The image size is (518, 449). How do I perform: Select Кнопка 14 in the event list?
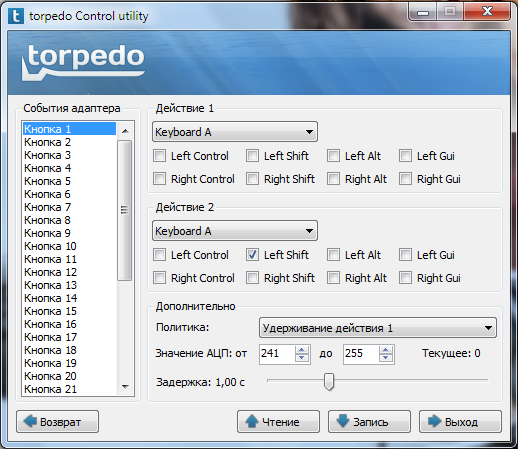70,298
